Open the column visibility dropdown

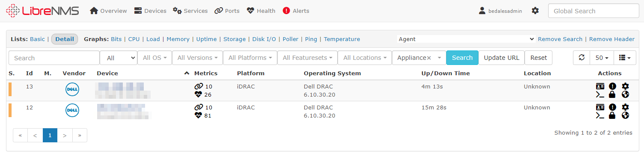click(625, 58)
